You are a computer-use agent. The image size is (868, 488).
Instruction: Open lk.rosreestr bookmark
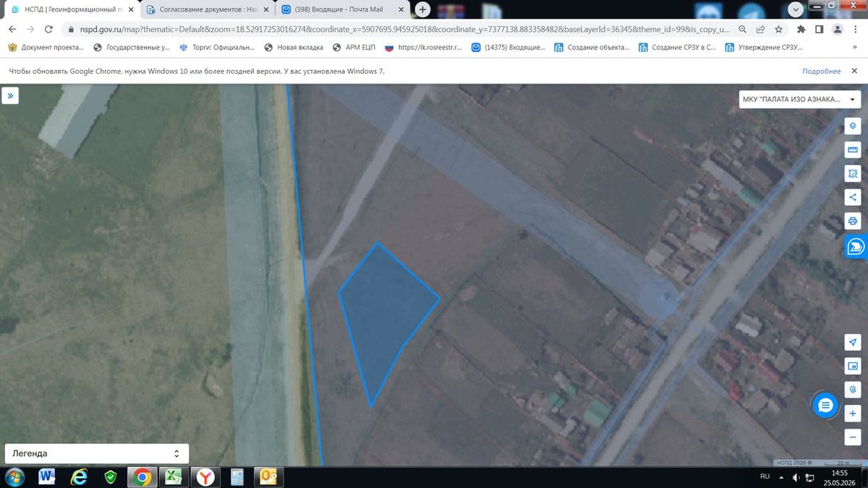click(x=424, y=48)
